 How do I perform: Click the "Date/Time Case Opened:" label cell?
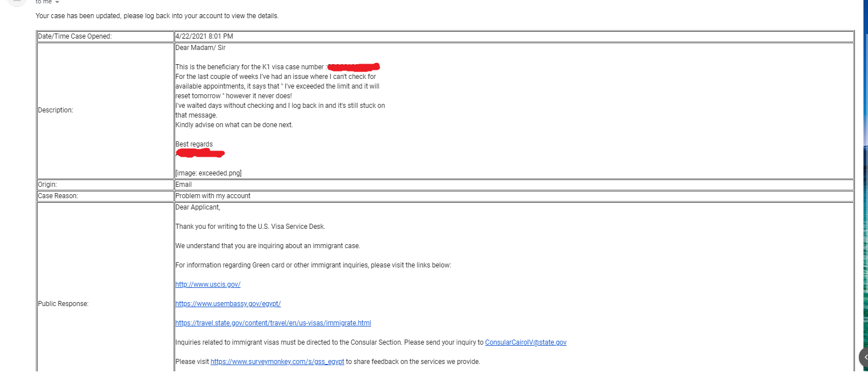(x=105, y=36)
